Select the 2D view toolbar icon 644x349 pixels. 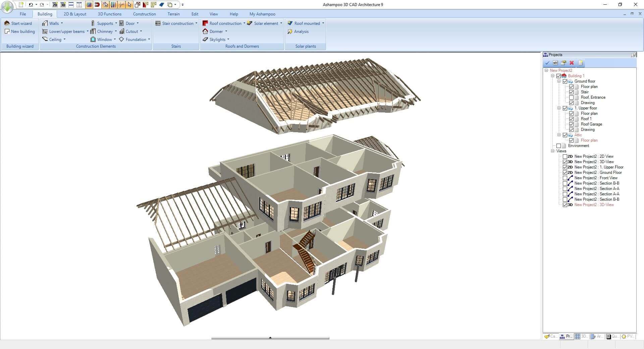click(x=55, y=5)
